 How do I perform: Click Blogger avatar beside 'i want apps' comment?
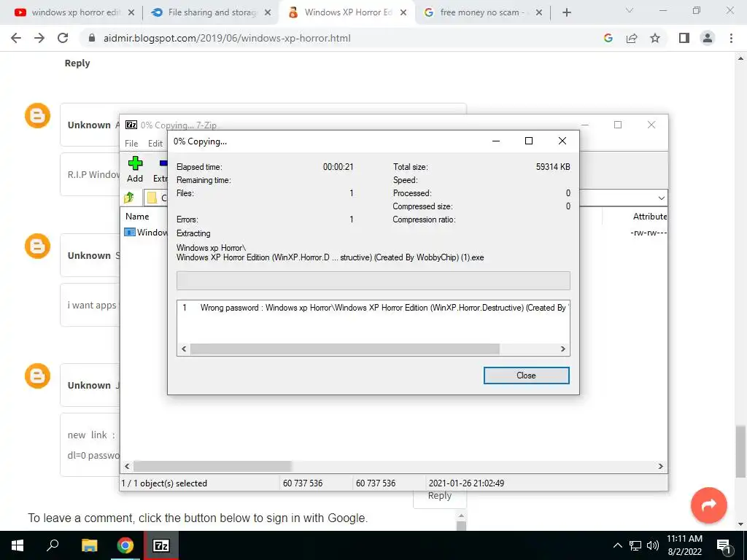click(x=38, y=246)
